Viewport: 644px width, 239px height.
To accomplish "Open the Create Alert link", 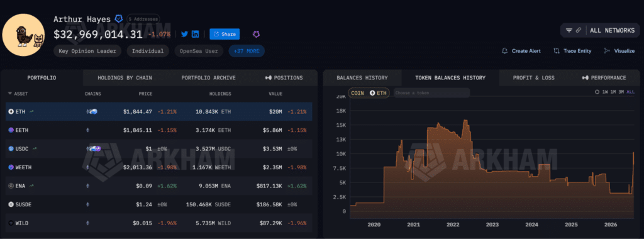I will 526,51.
